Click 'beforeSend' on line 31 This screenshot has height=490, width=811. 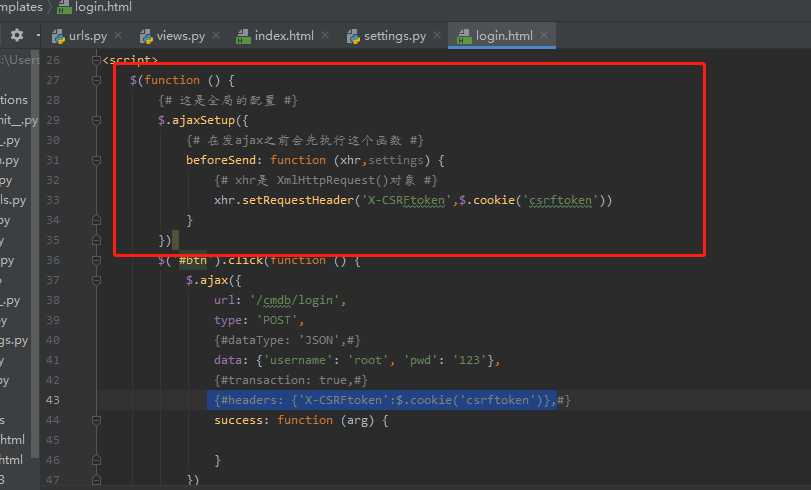point(221,160)
